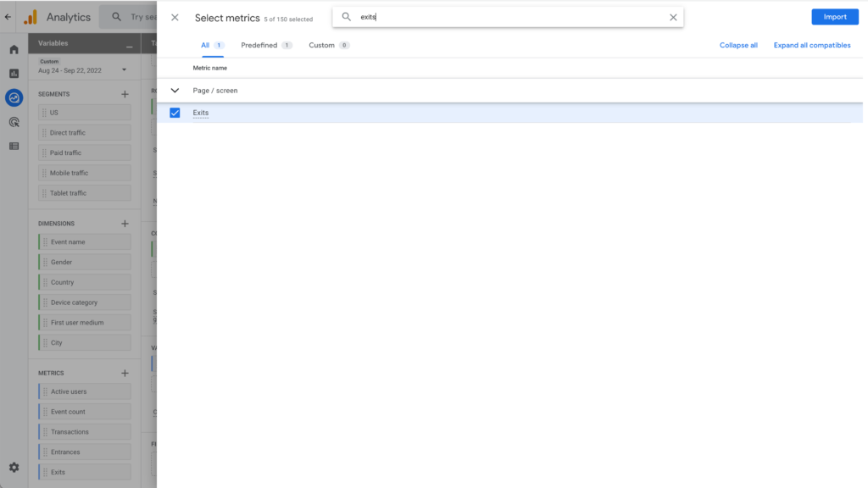
Task: Click the Expand all compatibles link
Action: coord(811,45)
